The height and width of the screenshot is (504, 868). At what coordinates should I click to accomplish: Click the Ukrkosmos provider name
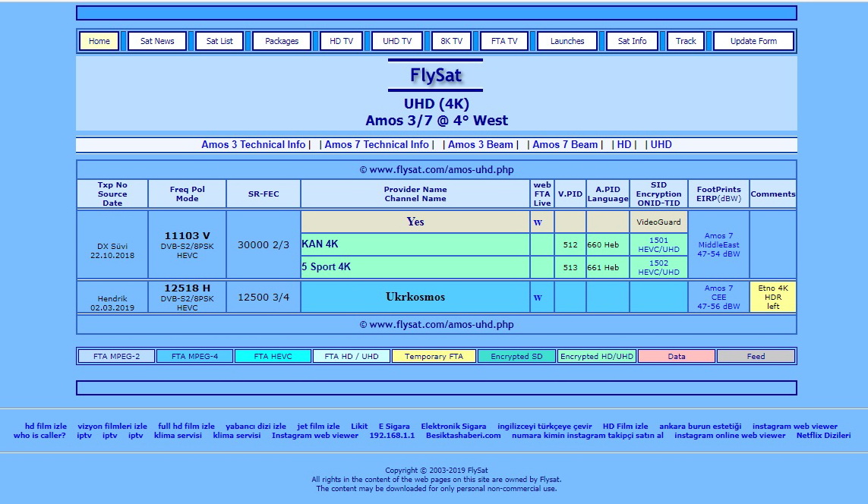(x=415, y=297)
